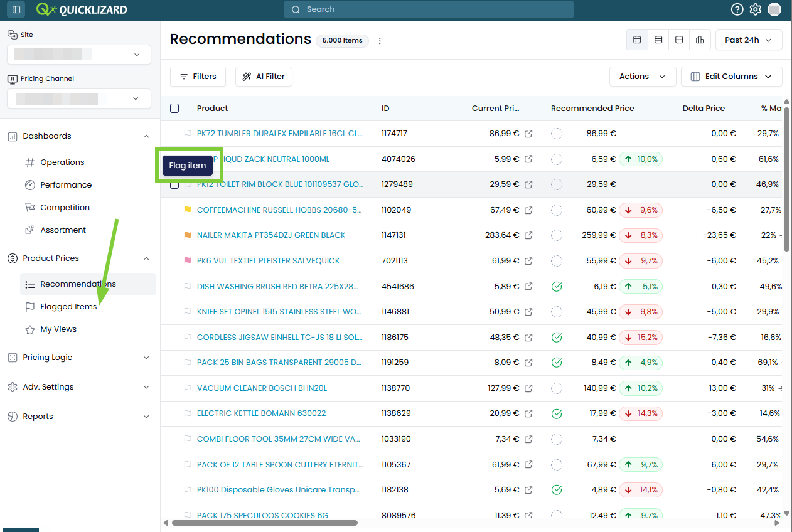Image resolution: width=792 pixels, height=532 pixels.
Task: Click the three-dot menu beside Recommendations title
Action: point(380,41)
